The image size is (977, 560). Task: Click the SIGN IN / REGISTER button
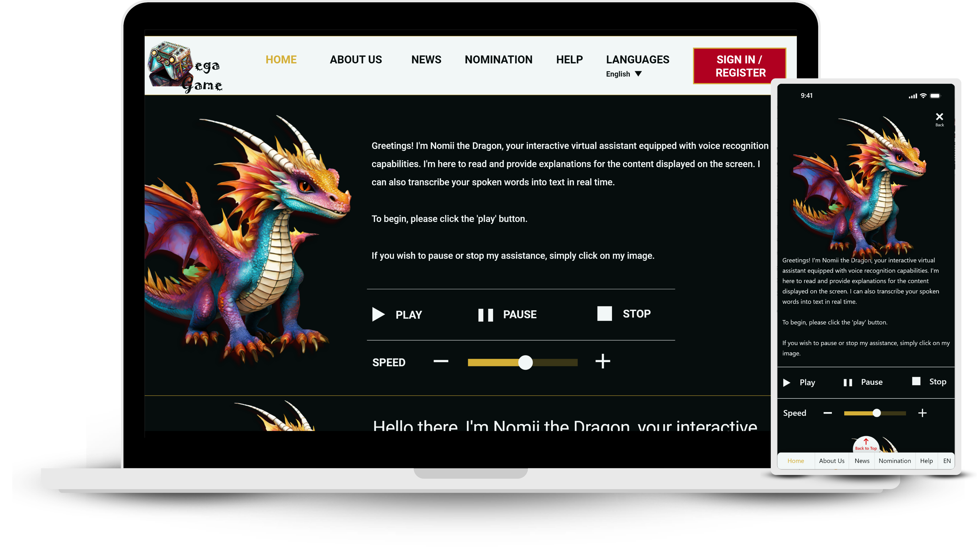(x=739, y=66)
